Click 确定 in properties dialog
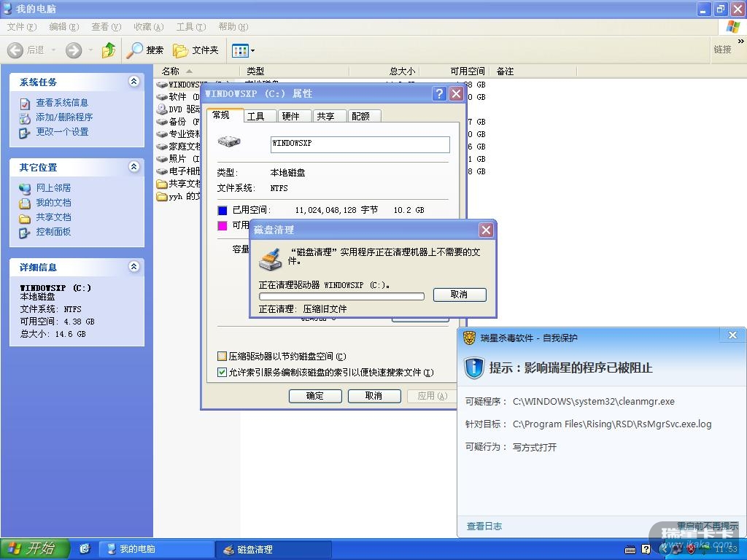Image resolution: width=747 pixels, height=560 pixels. 315,396
